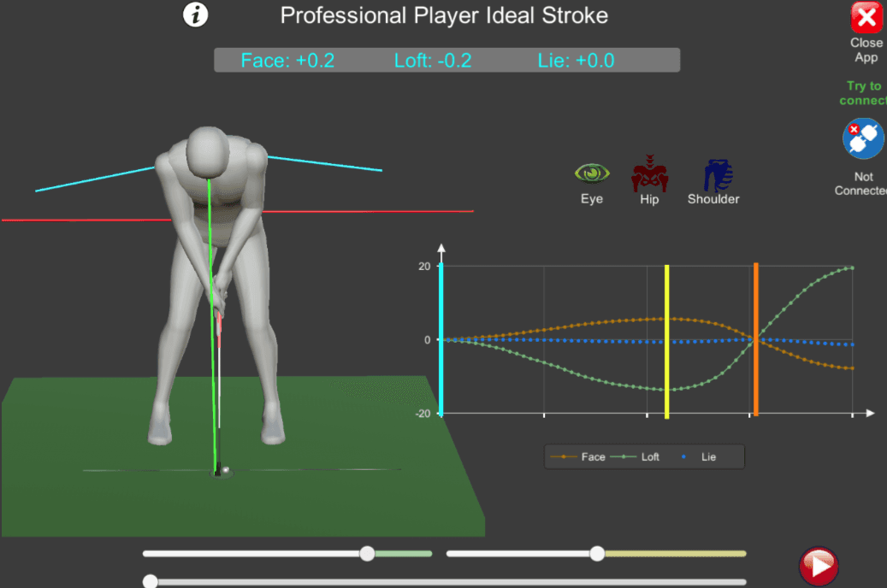Click the Face legend entry
The image size is (887, 588).
(577, 457)
